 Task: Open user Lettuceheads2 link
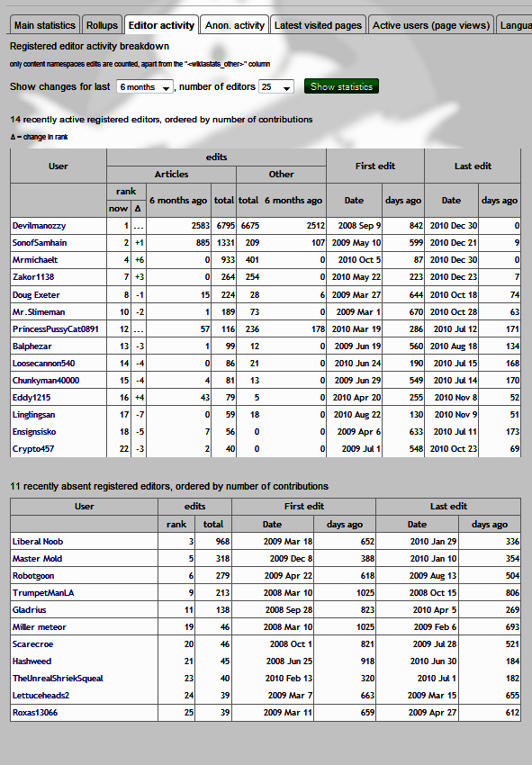click(x=41, y=695)
